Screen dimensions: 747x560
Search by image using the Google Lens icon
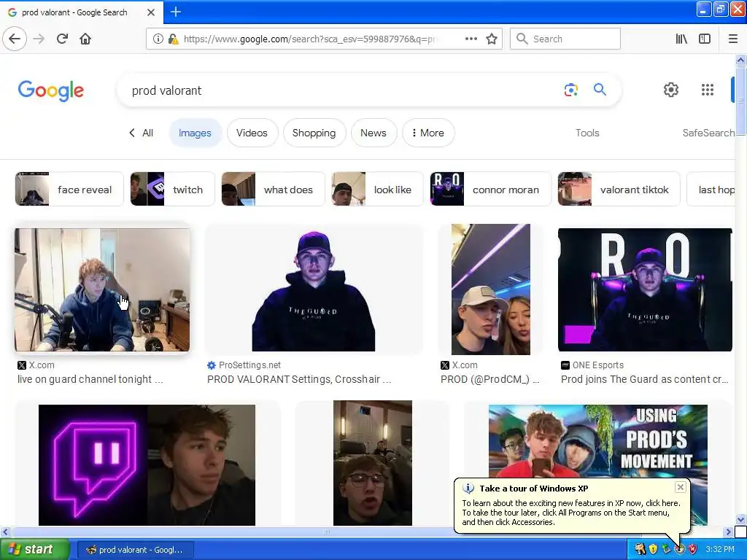tap(570, 90)
